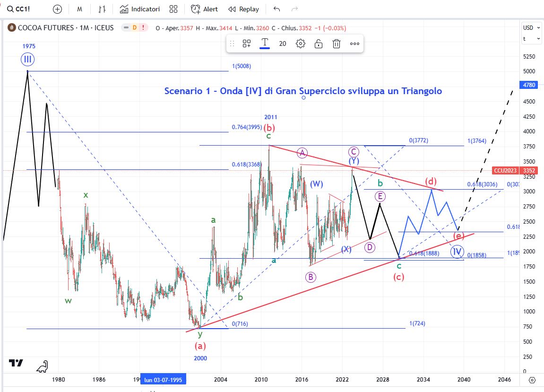
Task: Click the CCU2023 price tag
Action: click(506, 171)
